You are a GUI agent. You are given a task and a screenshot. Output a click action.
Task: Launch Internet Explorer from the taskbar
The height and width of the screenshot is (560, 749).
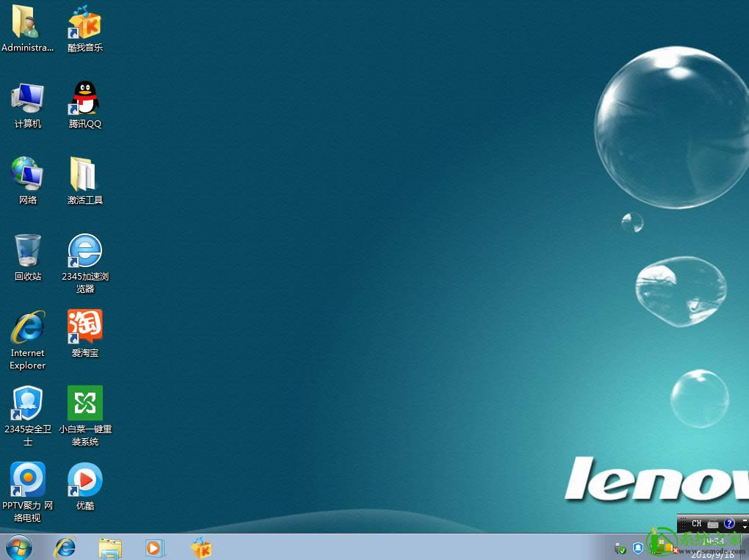point(65,548)
